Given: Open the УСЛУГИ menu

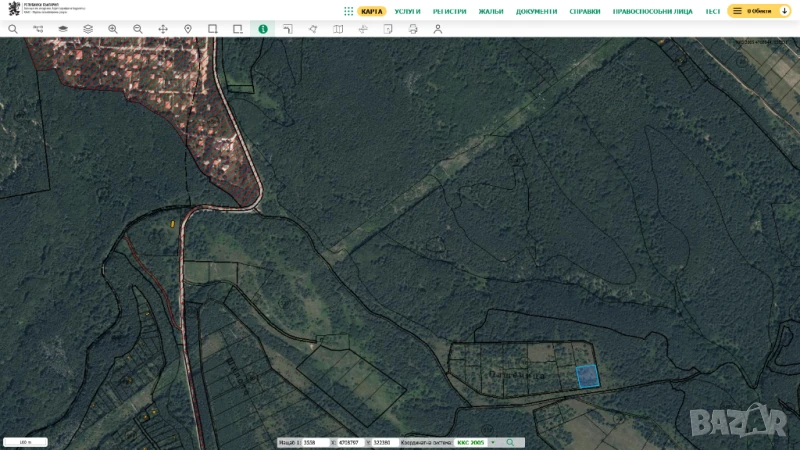Looking at the screenshot, I should pyautogui.click(x=407, y=11).
